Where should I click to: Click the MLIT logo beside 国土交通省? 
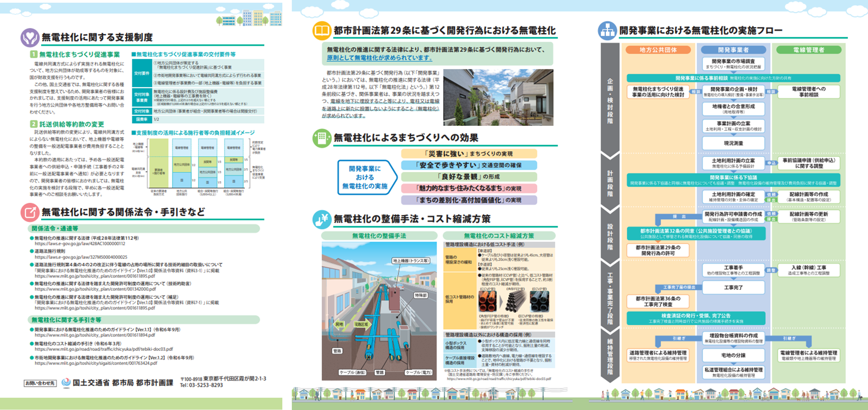click(x=66, y=383)
